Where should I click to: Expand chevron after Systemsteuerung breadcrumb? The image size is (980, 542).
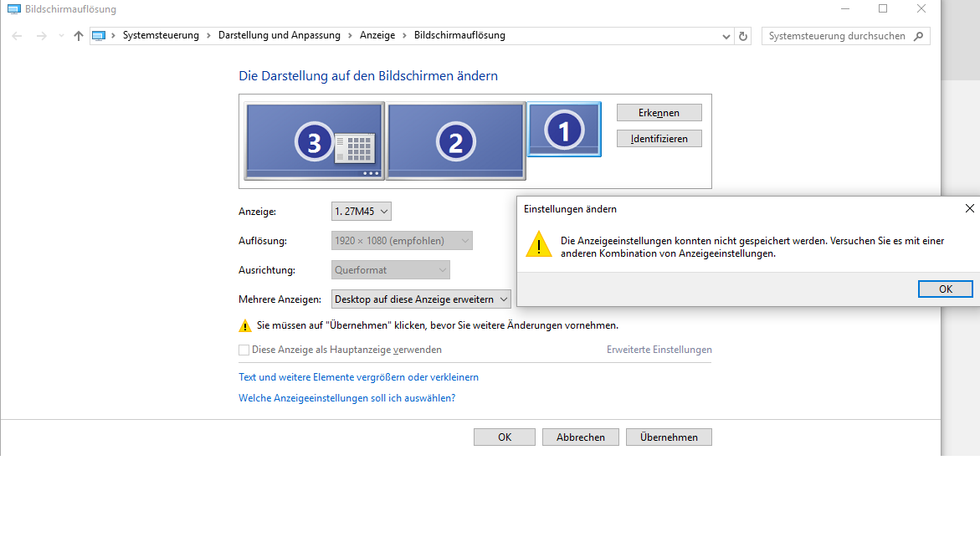click(x=208, y=36)
